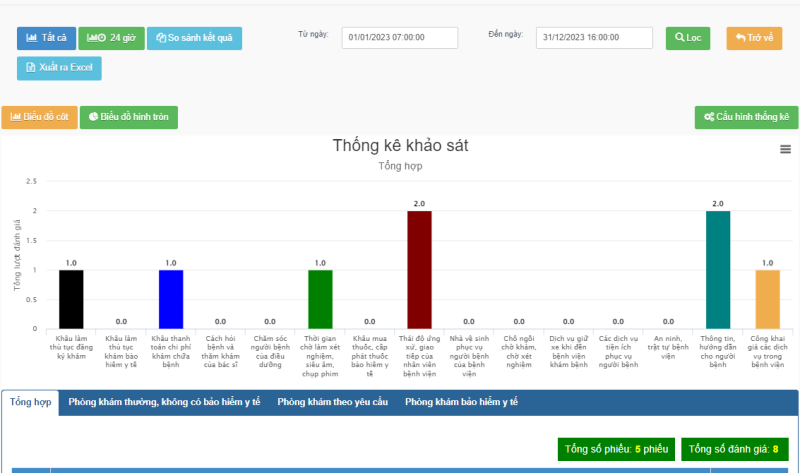Image resolution: width=800 pixels, height=473 pixels.
Task: Click the "Từ ngày" start date field
Action: pyautogui.click(x=399, y=38)
